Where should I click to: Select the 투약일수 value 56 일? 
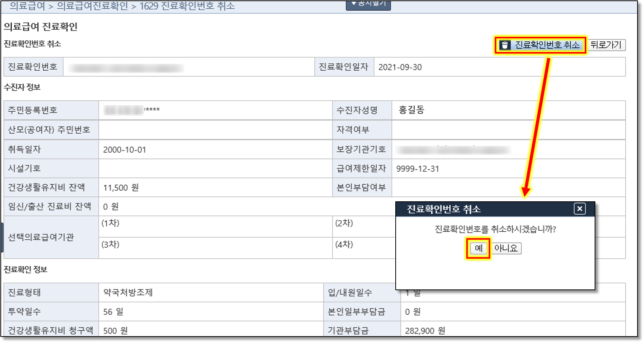113,312
